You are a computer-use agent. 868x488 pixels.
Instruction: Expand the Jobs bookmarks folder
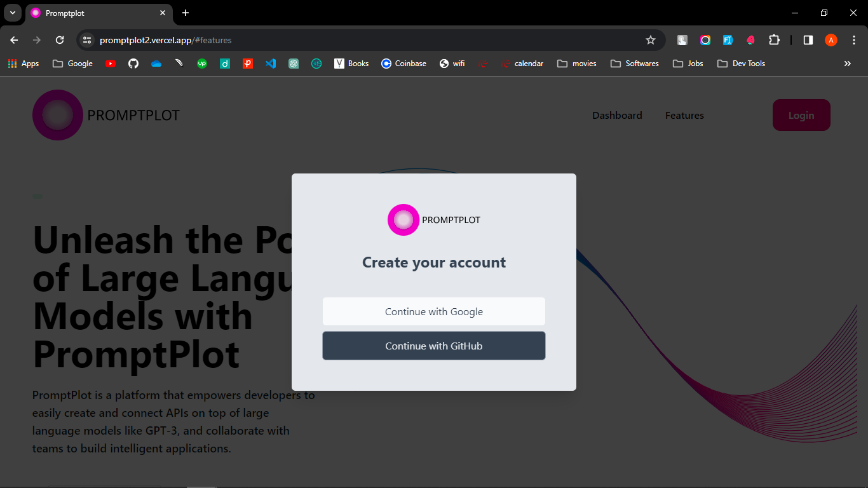point(688,64)
